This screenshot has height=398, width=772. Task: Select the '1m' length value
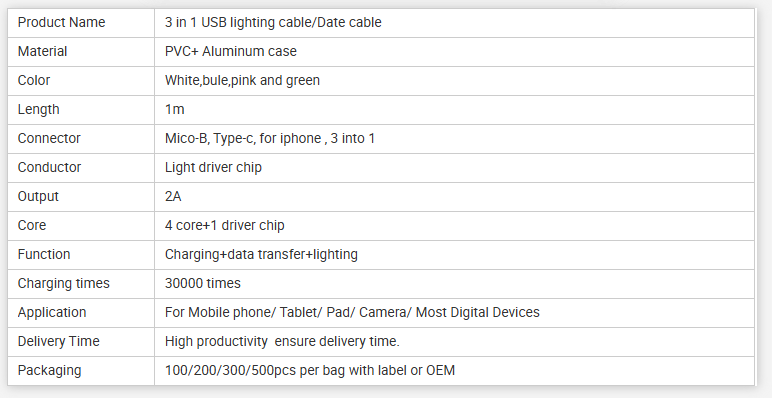175,109
